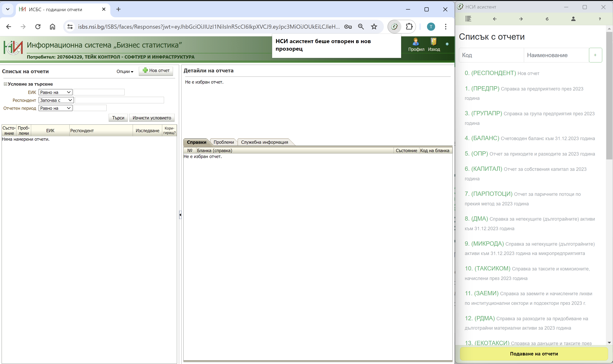The height and width of the screenshot is (364, 613).
Task: Click the browser back arrow
Action: click(x=9, y=26)
